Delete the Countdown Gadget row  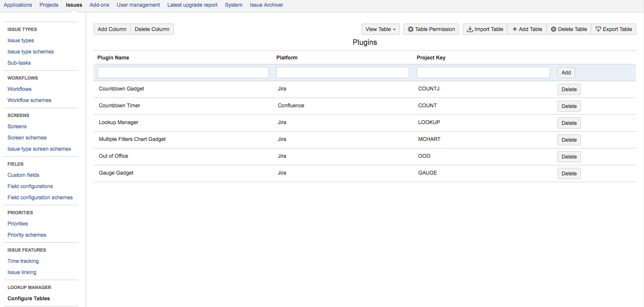coord(569,89)
